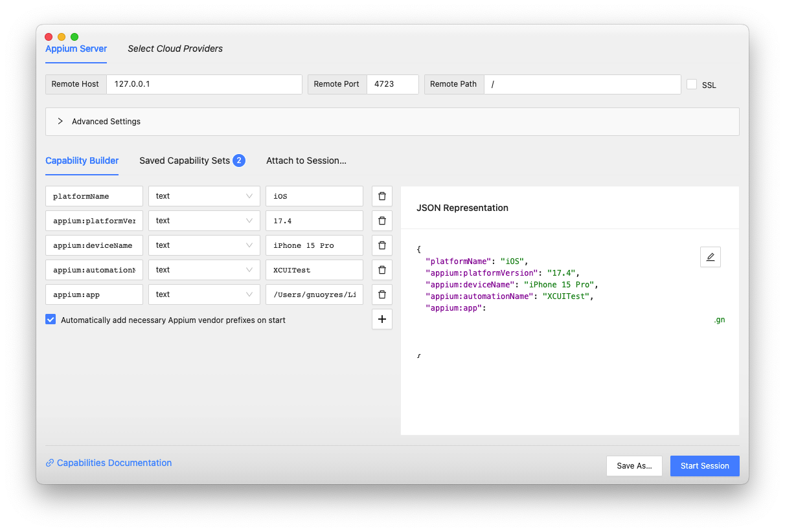Expand the Advanced Settings section
Screen dimensions: 785x532
(392, 122)
